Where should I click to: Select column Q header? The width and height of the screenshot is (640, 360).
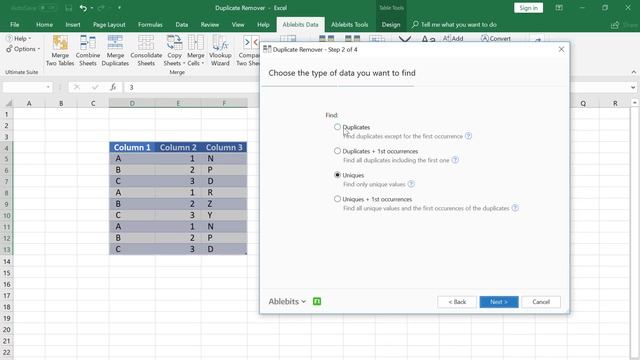(x=583, y=103)
